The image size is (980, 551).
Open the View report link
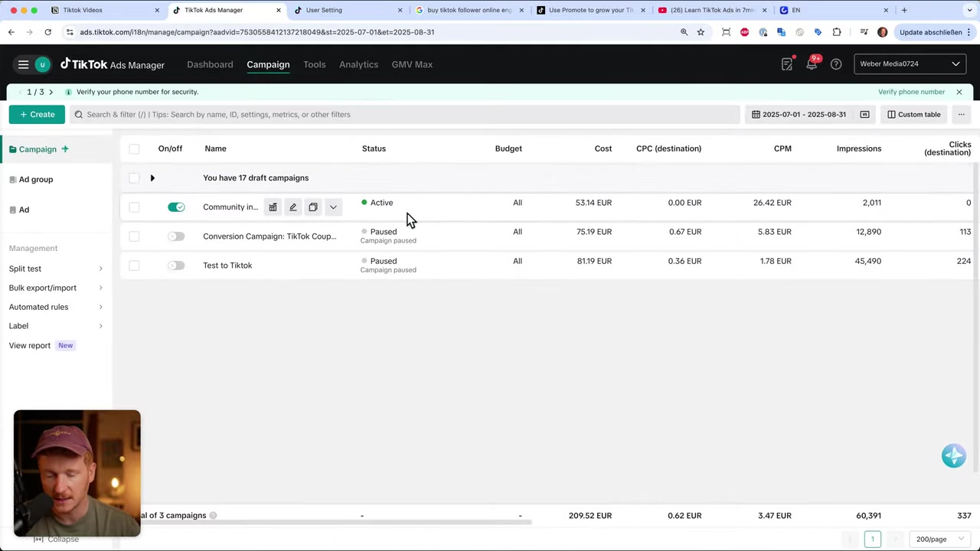click(x=30, y=345)
